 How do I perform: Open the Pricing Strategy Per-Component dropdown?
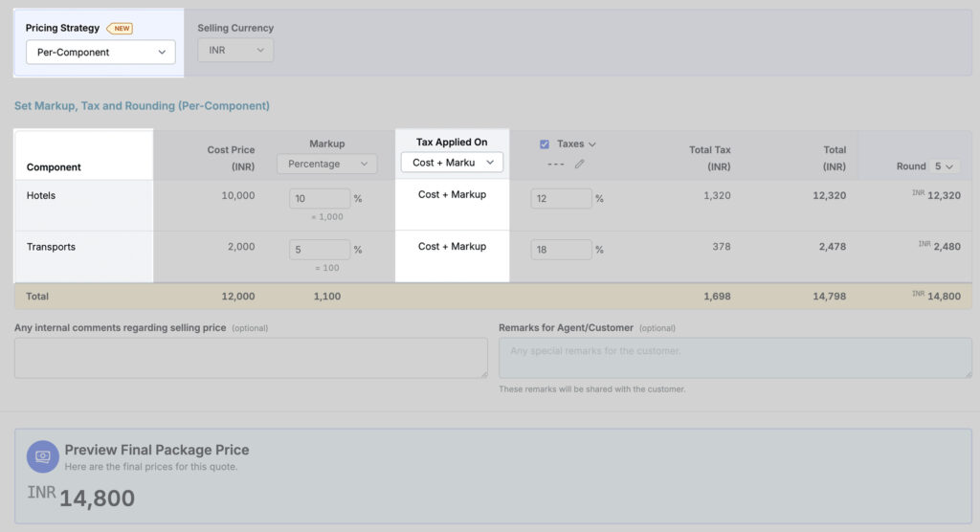pyautogui.click(x=100, y=52)
